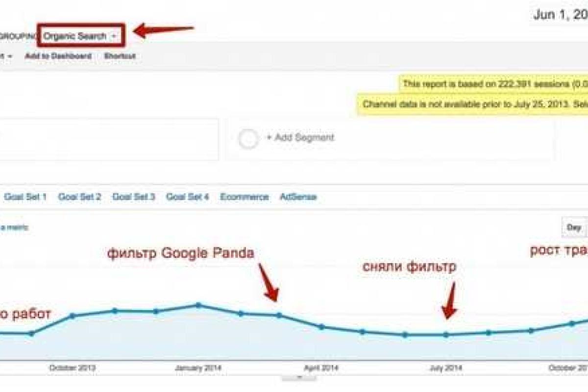Viewport: 588px width, 392px height.
Task: Click the Add to Dashboard button
Action: [x=58, y=56]
